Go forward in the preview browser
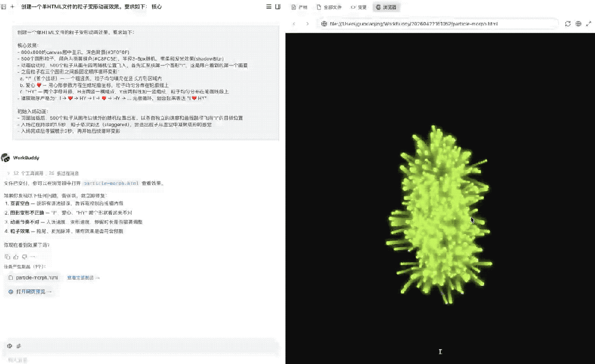The height and width of the screenshot is (364, 595). click(x=307, y=24)
